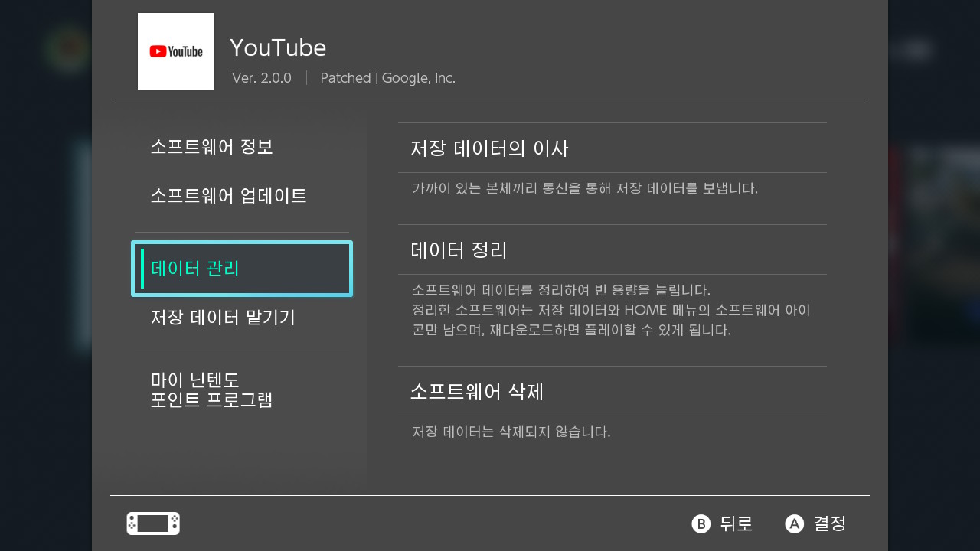Choose 저장 데이터의 이사 option
Viewport: 980px width, 551px height.
(x=612, y=148)
